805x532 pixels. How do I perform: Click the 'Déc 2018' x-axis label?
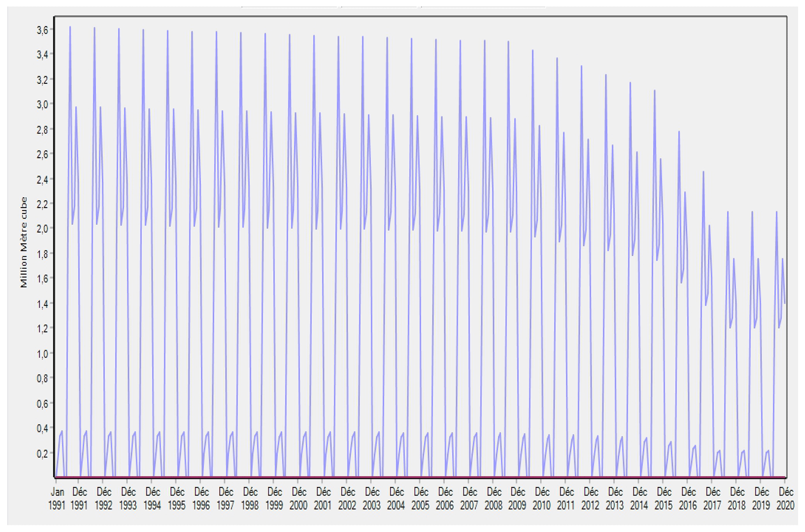click(736, 499)
